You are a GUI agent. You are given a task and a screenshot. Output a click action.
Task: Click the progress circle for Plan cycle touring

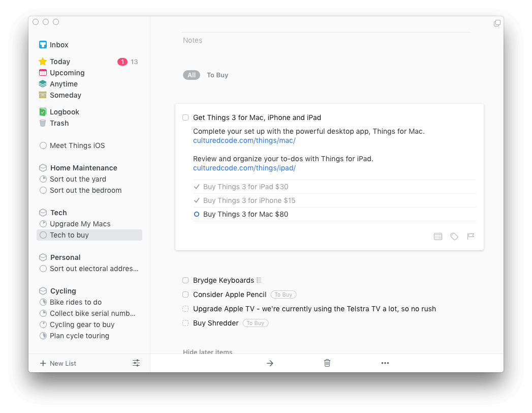point(43,336)
